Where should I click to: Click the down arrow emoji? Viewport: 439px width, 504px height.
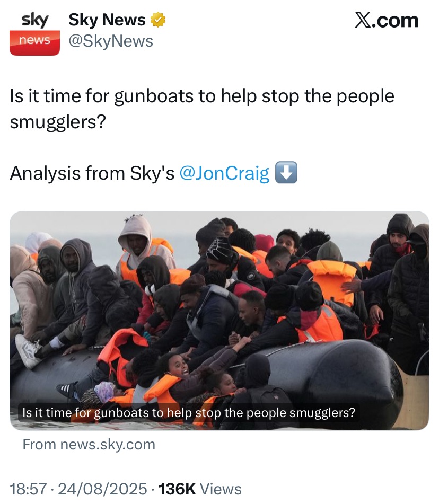pyautogui.click(x=286, y=173)
